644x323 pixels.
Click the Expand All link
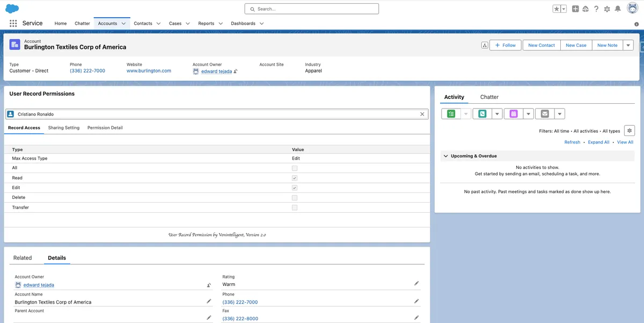pos(599,142)
